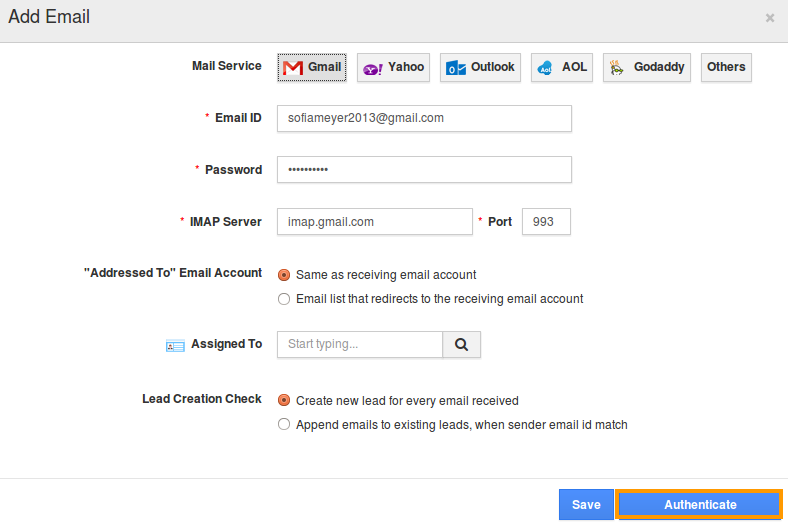This screenshot has width=788, height=523.
Task: Choose 'Email list that redirects' option
Action: tap(285, 299)
